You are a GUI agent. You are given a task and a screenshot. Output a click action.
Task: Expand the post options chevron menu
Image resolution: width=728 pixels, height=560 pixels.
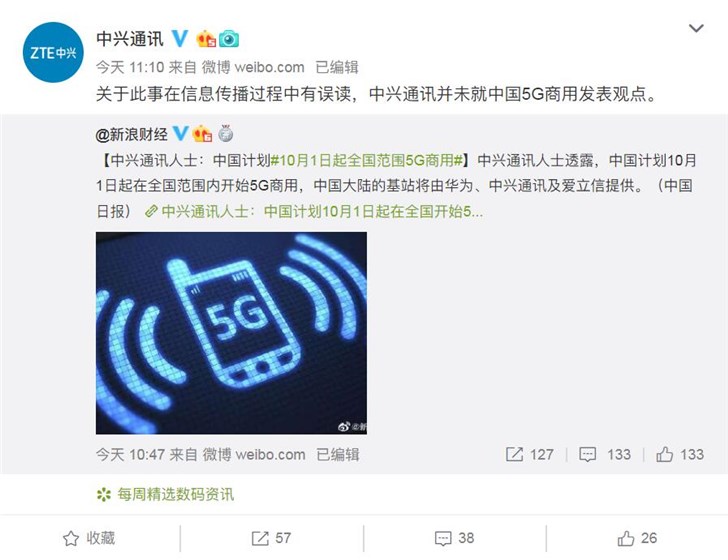pyautogui.click(x=696, y=28)
